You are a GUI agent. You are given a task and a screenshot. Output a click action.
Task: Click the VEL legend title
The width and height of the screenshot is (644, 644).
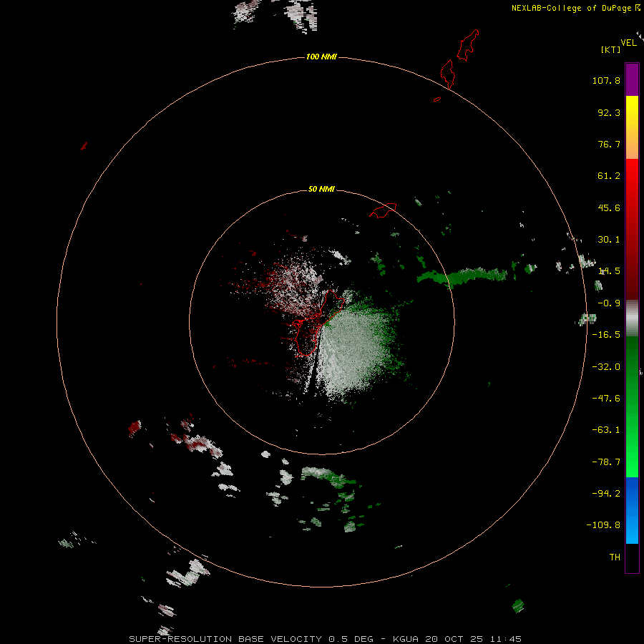[629, 43]
